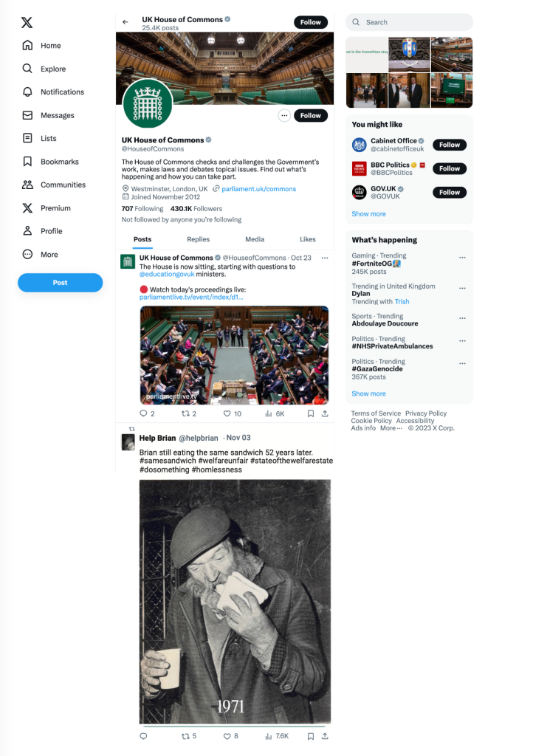This screenshot has width=533, height=756.
Task: Like the House of Commons post
Action: pyautogui.click(x=227, y=413)
